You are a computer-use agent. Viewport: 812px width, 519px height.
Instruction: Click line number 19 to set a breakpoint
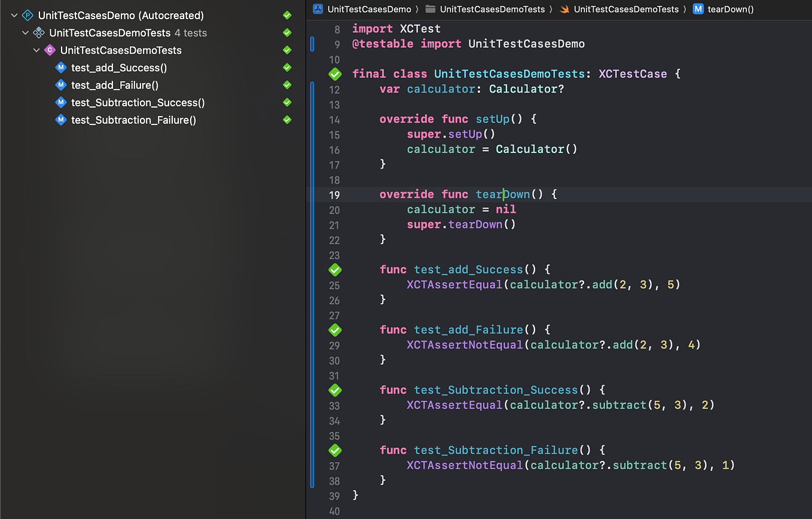(334, 194)
